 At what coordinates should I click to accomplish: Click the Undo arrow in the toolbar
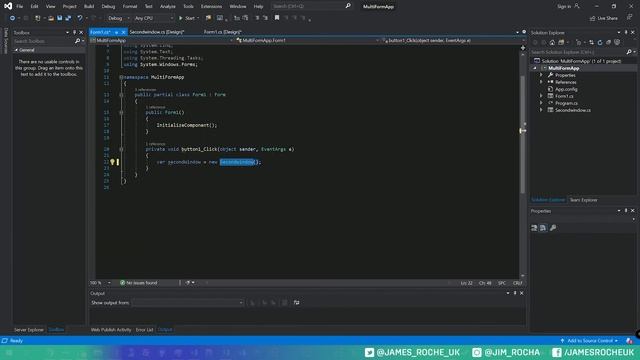pos(80,18)
